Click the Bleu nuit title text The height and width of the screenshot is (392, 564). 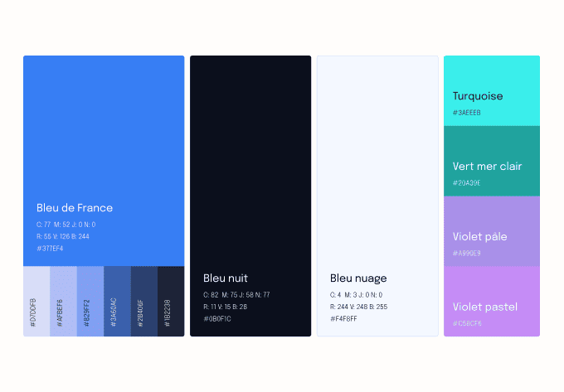point(226,278)
